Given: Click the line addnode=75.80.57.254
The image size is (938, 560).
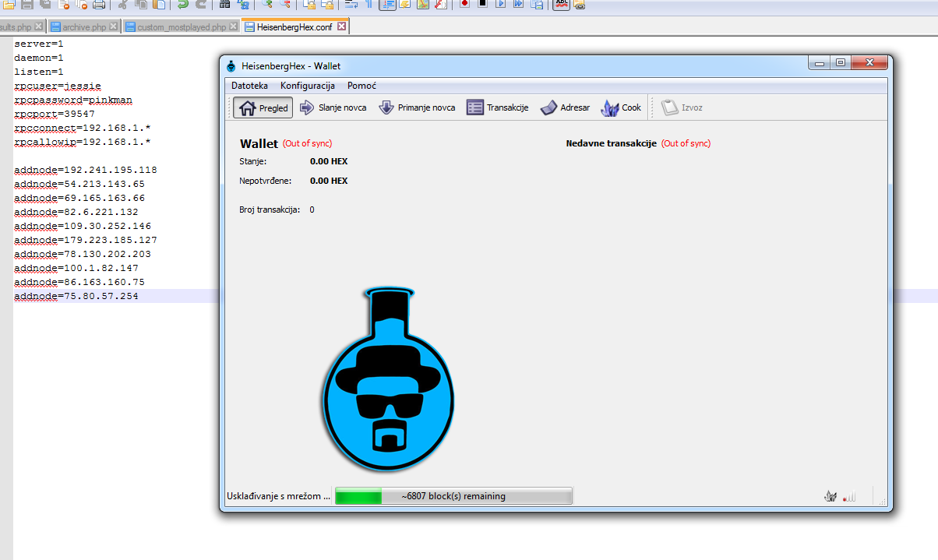Looking at the screenshot, I should tap(76, 296).
